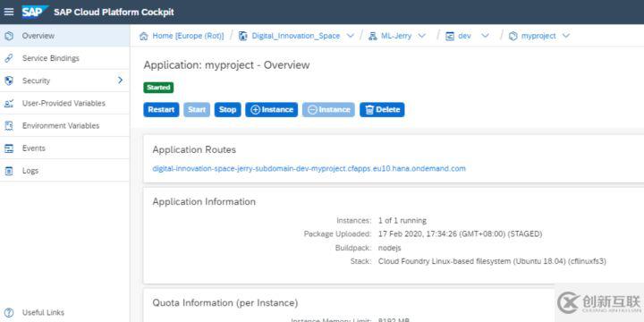Open the ML-Jerry dropdown arrow

coord(422,36)
